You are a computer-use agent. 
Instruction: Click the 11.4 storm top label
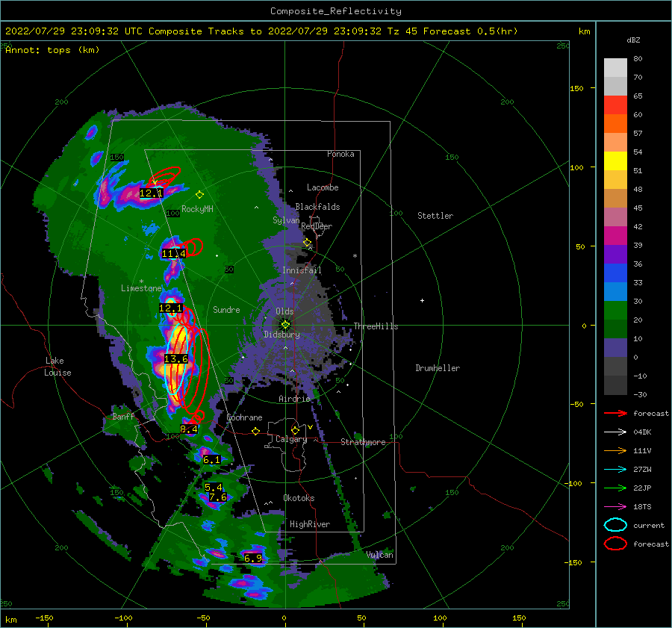click(173, 254)
